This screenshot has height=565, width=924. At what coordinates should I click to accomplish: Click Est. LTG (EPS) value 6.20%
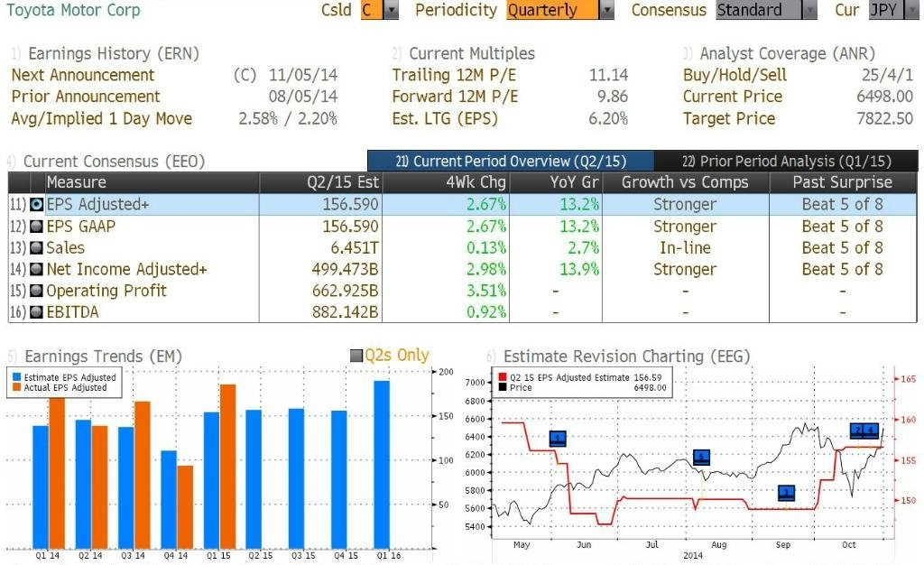608,118
